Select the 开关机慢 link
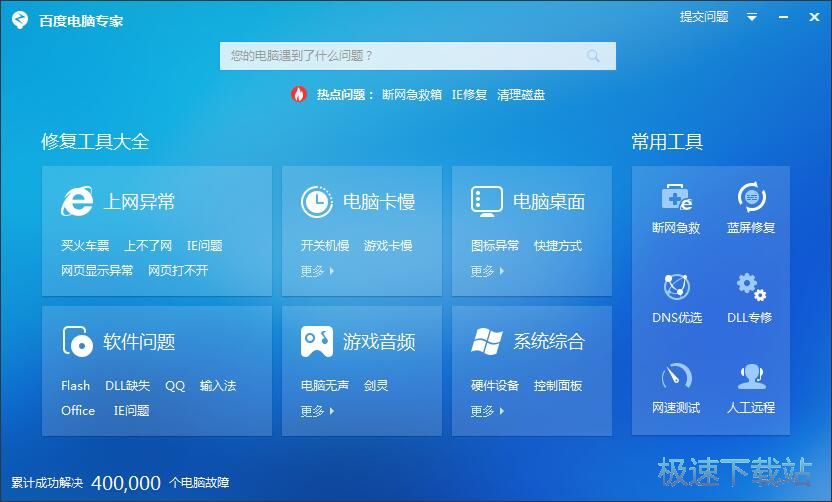 325,246
